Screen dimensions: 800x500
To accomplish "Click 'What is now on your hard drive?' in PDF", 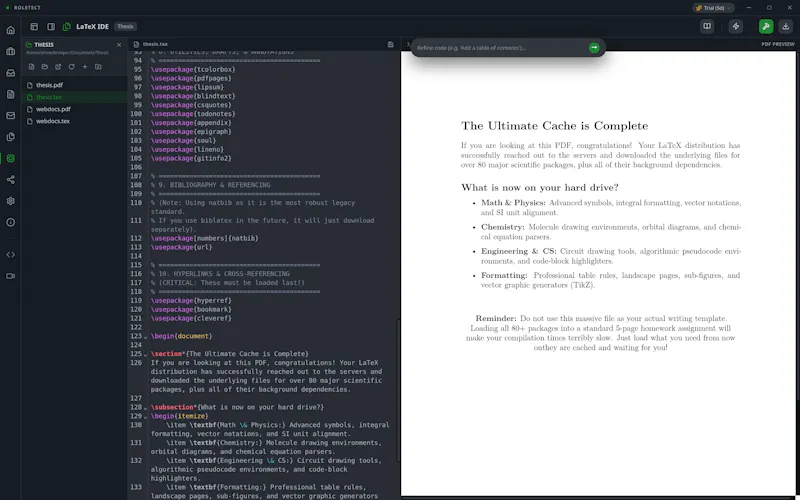I will pos(540,187).
